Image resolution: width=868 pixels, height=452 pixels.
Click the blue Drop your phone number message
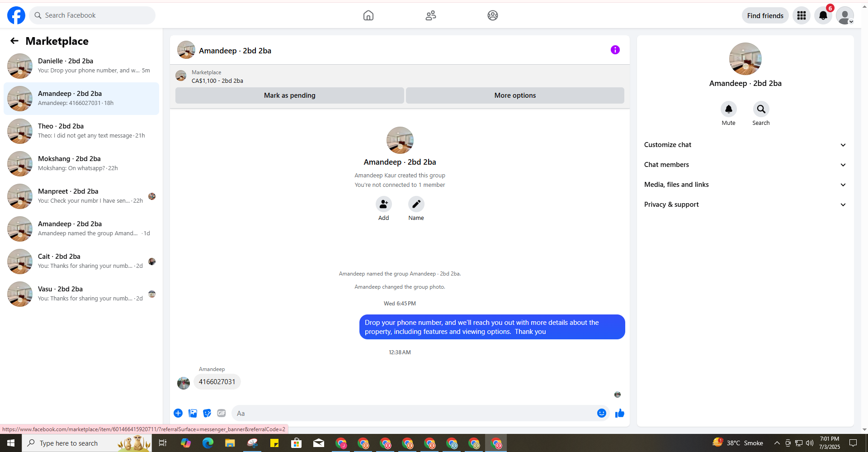coord(492,327)
